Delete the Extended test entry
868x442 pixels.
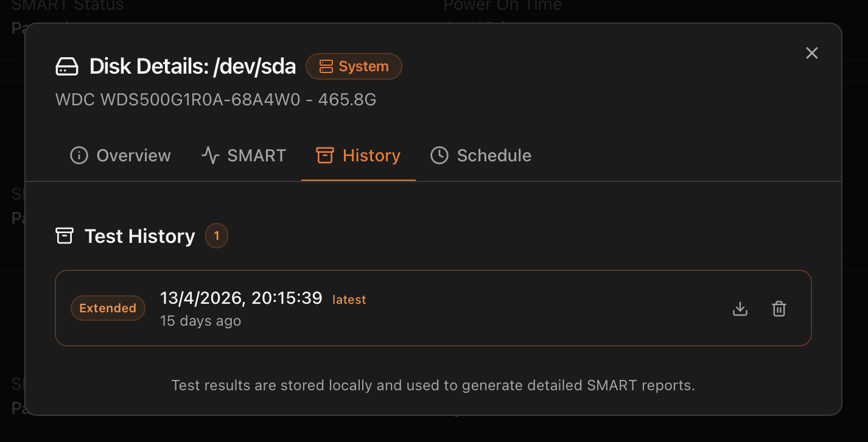pyautogui.click(x=779, y=309)
